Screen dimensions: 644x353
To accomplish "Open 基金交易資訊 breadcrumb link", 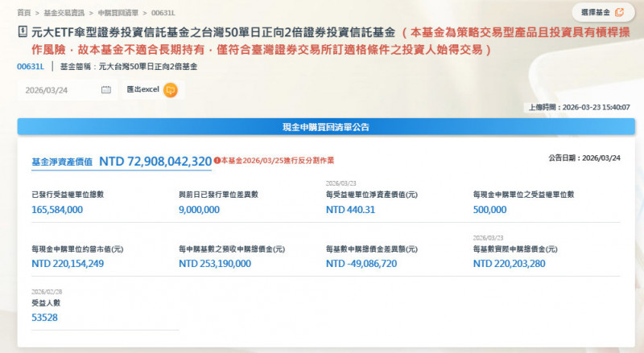I will pos(64,13).
